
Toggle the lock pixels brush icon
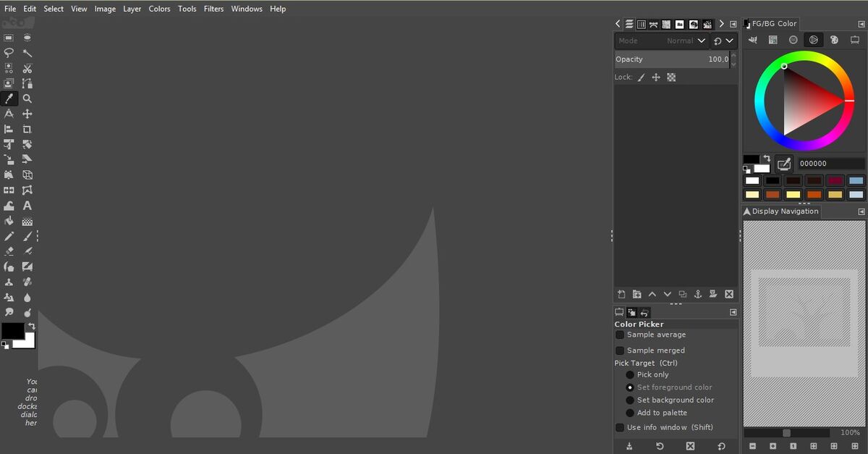click(642, 77)
